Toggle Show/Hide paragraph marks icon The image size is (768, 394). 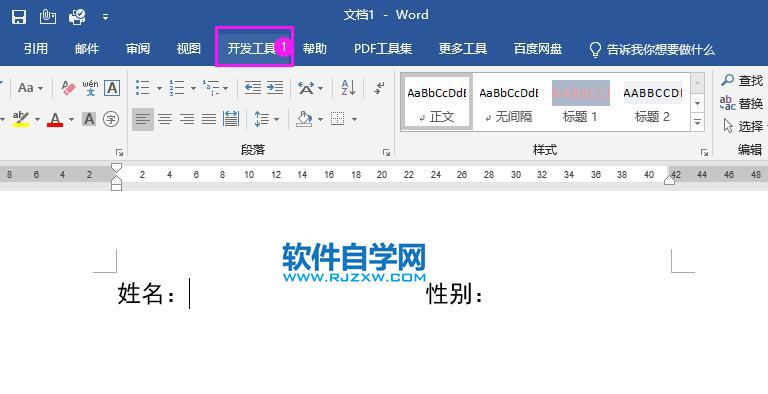(x=380, y=88)
